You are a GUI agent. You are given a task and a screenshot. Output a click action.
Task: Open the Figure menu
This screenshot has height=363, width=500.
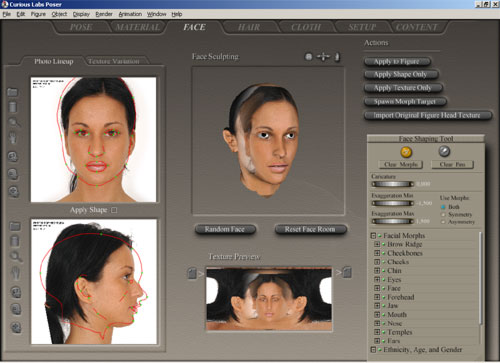(38, 14)
